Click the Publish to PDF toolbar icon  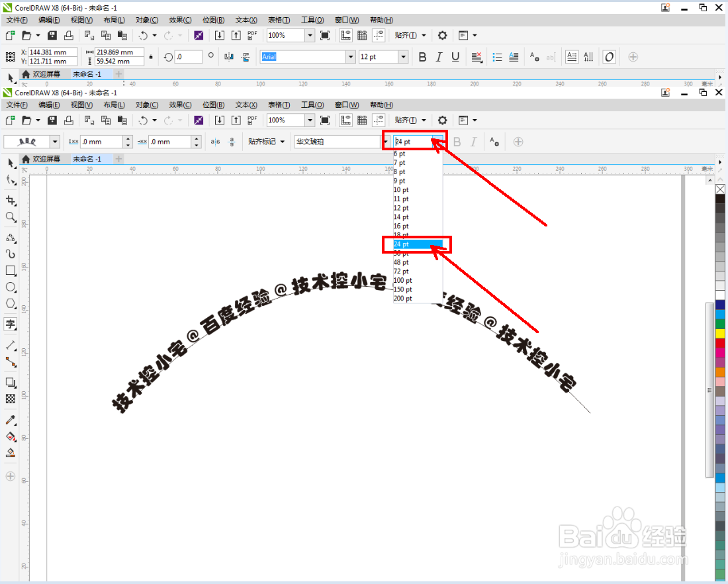pos(251,120)
